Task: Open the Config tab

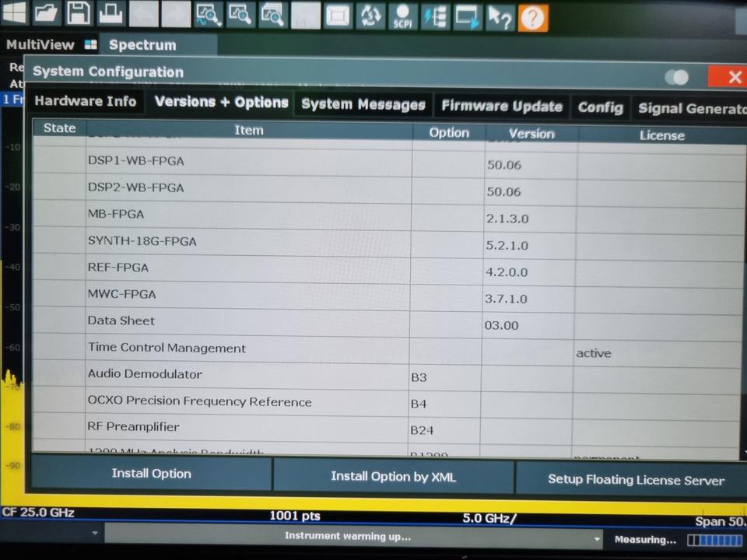Action: [x=601, y=107]
